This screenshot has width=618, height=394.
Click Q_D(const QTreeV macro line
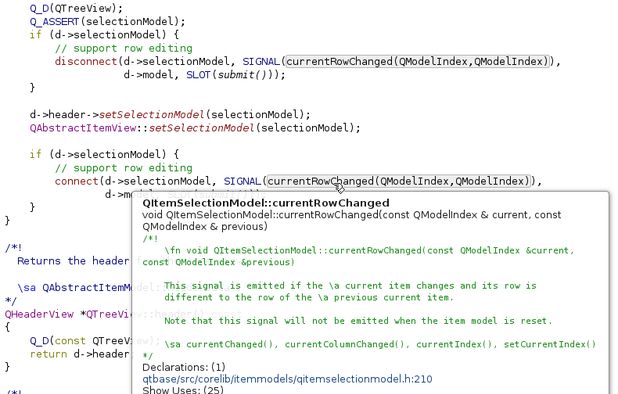[80, 340]
